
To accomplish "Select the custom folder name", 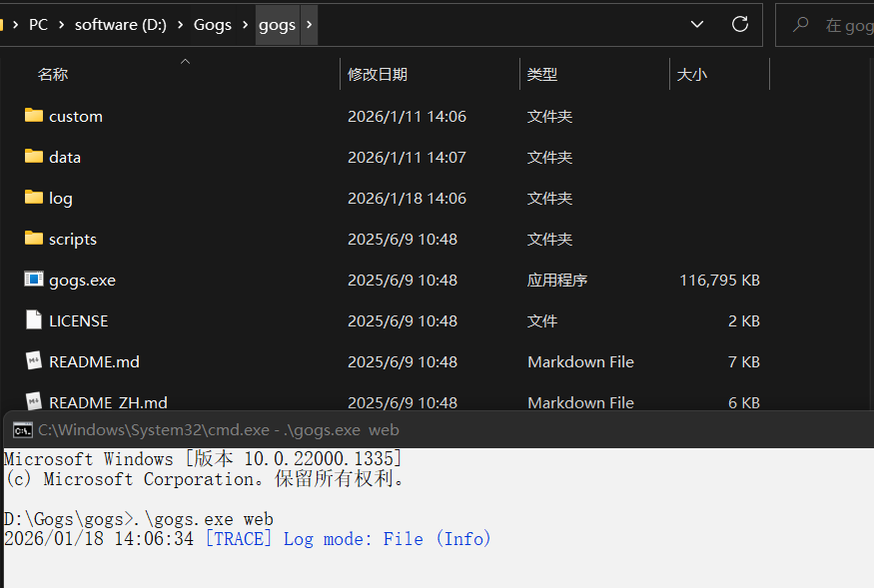I will pyautogui.click(x=76, y=116).
